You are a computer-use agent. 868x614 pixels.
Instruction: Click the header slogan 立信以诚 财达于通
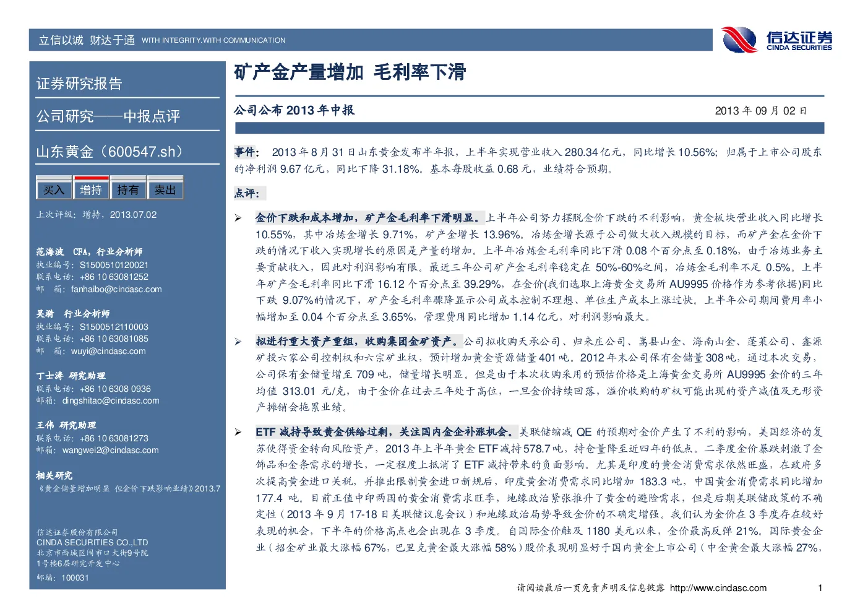pos(87,40)
